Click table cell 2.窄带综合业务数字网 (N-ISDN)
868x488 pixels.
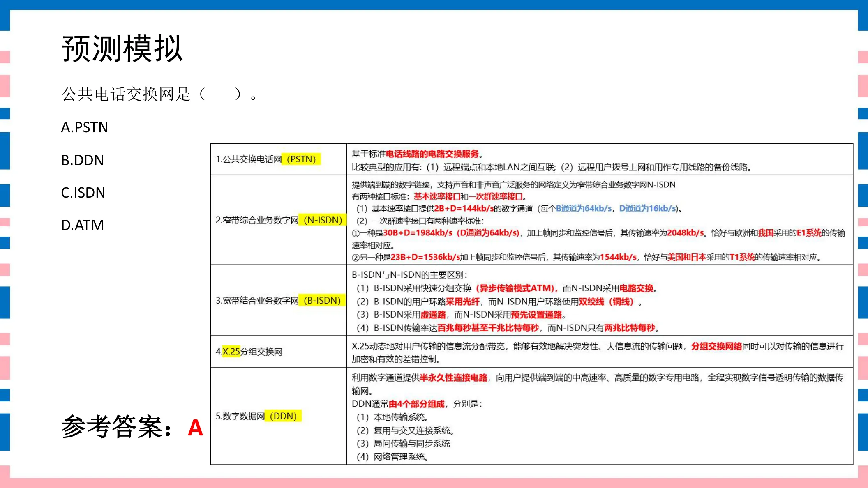tap(278, 220)
